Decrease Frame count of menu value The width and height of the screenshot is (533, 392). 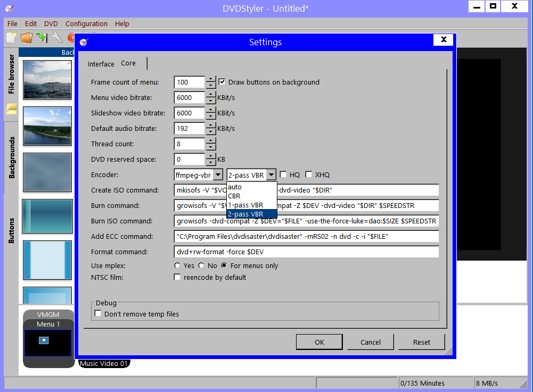pos(211,85)
